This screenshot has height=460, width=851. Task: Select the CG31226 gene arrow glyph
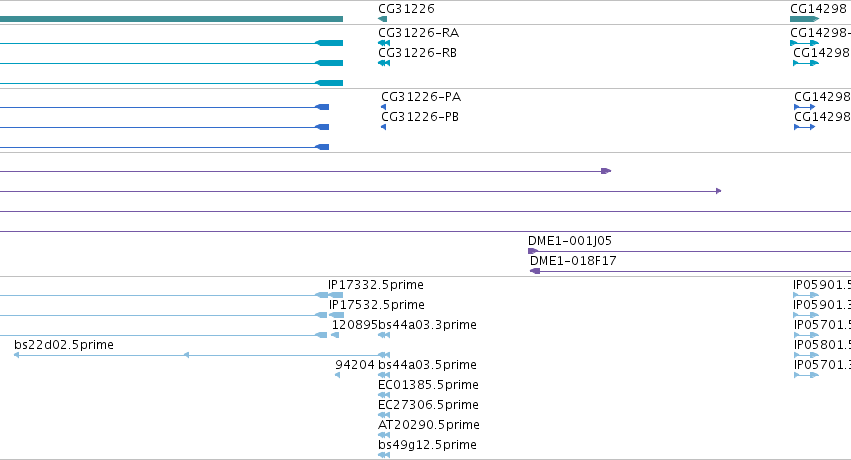click(383, 20)
